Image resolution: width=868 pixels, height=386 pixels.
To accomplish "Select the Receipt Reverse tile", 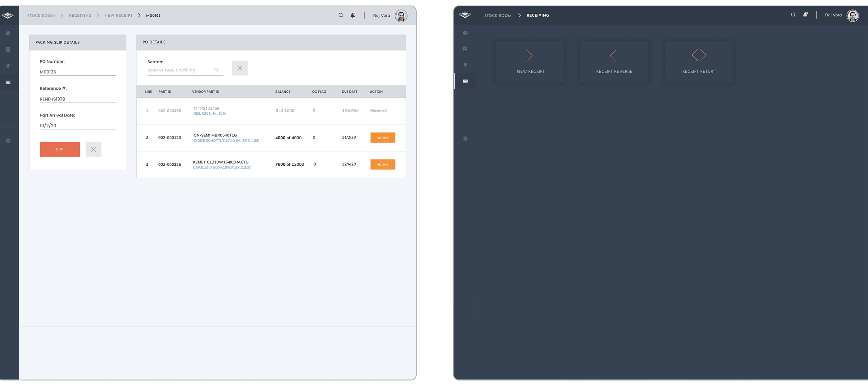I will coord(614,61).
